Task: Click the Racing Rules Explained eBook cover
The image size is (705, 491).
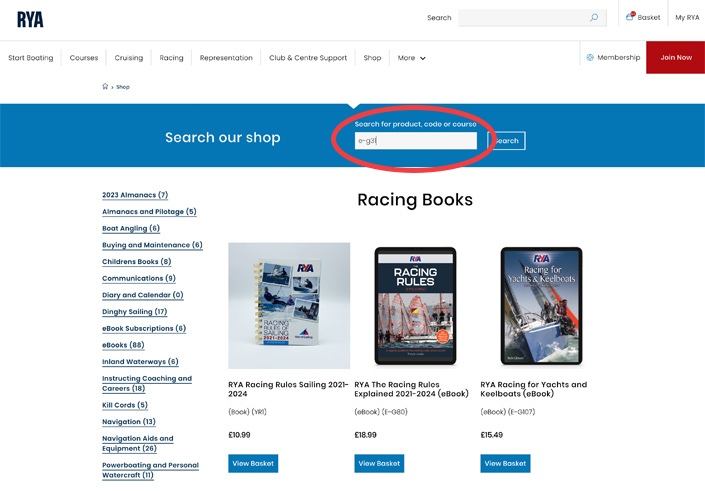Action: click(x=415, y=306)
